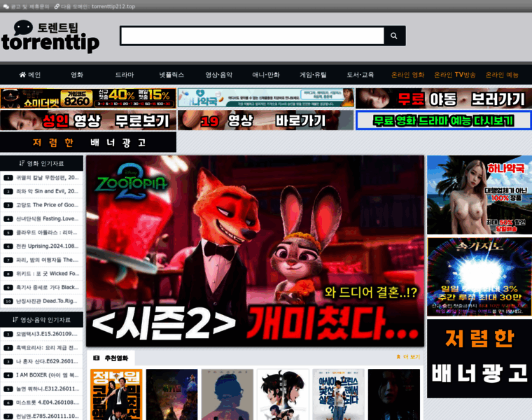Click the sort icon beside 영화 인기자료

tap(22, 163)
